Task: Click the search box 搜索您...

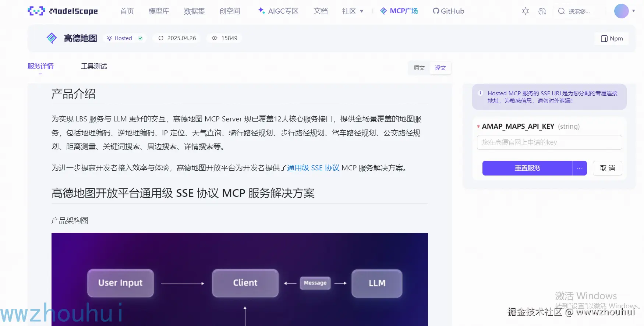Action: point(579,11)
